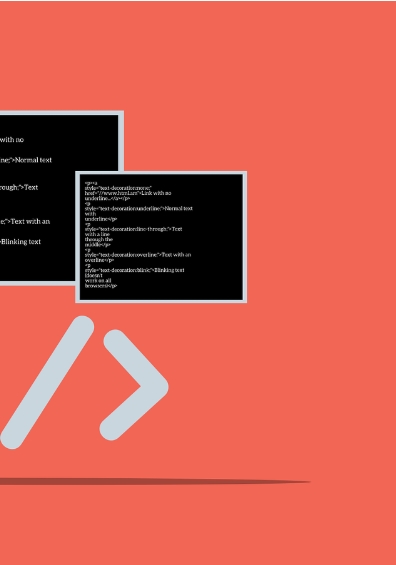
Task: Click 'overline</p>' line in small front panel
Action: 99,260
